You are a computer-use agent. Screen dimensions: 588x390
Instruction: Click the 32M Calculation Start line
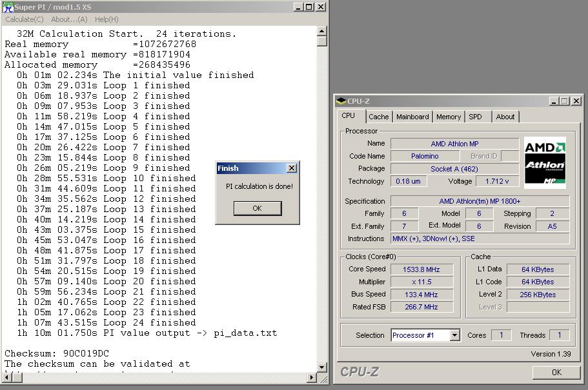pos(127,34)
